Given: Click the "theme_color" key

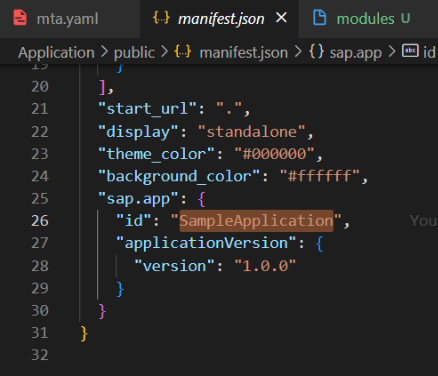Looking at the screenshot, I should 156,154.
